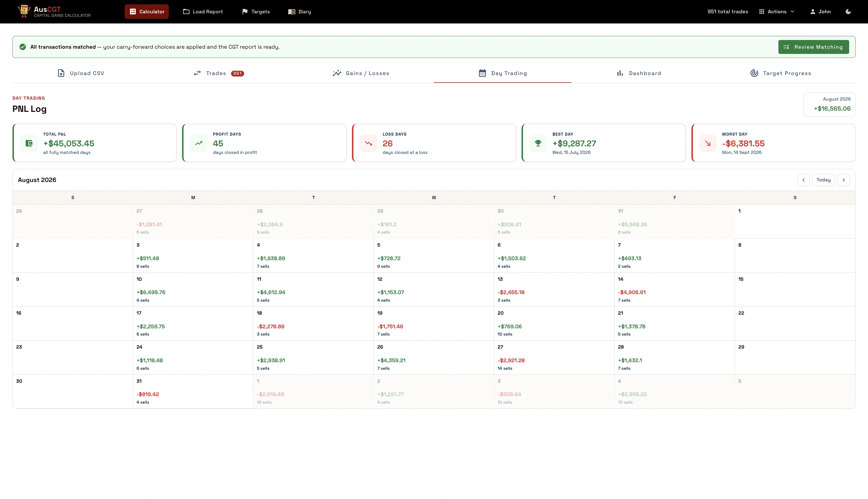Image resolution: width=868 pixels, height=499 pixels.
Task: Click the user profile icon beside John
Action: (812, 12)
